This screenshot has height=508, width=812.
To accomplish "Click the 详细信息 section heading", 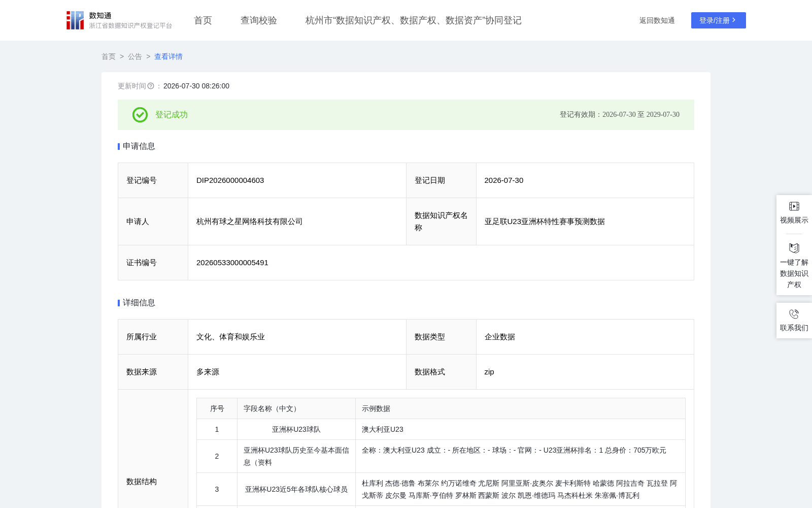I will point(139,303).
